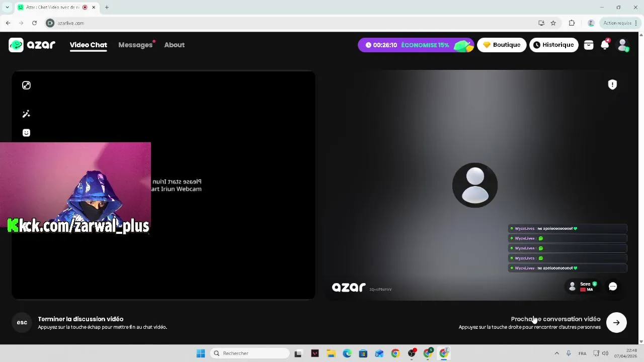Viewport: 644px width, 362px height.
Task: Close the Azar browser tab
Action: pyautogui.click(x=94, y=7)
